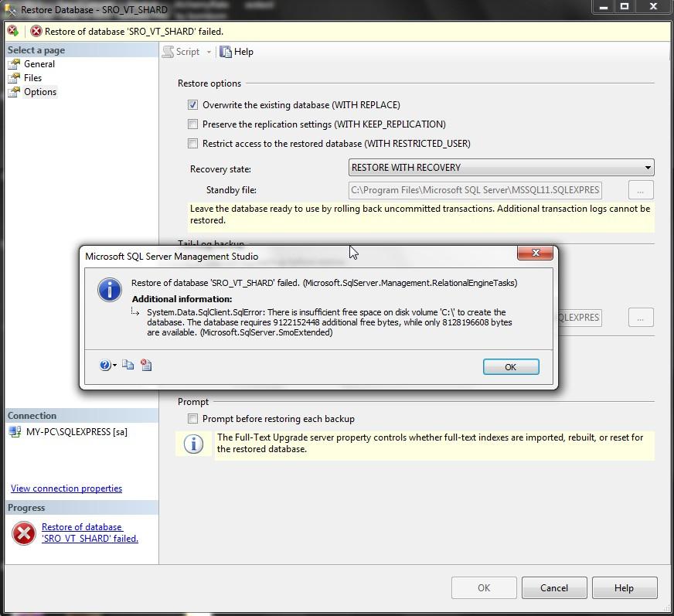
Task: Enable Prompt before restoring each backup
Action: pyautogui.click(x=192, y=419)
